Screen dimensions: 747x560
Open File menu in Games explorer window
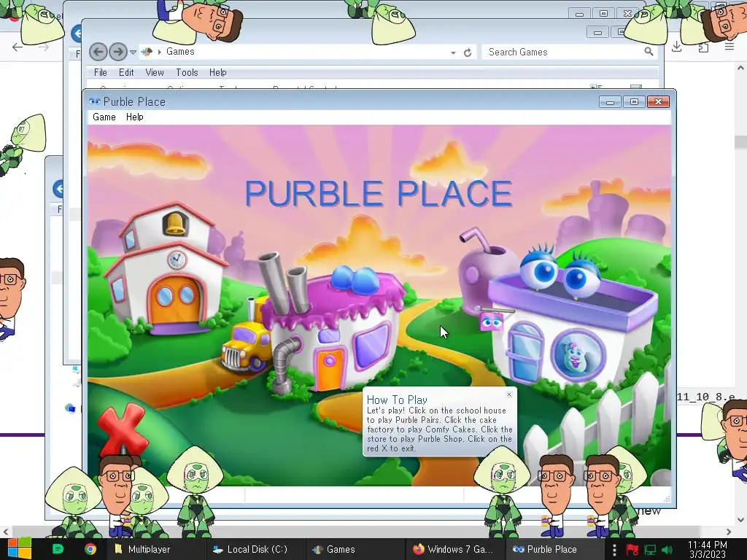point(100,72)
